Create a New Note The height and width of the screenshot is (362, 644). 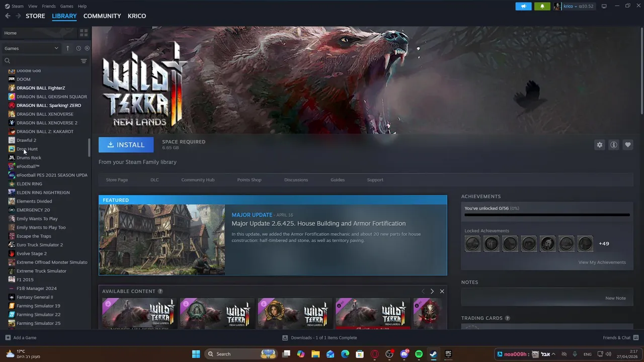[x=615, y=298]
